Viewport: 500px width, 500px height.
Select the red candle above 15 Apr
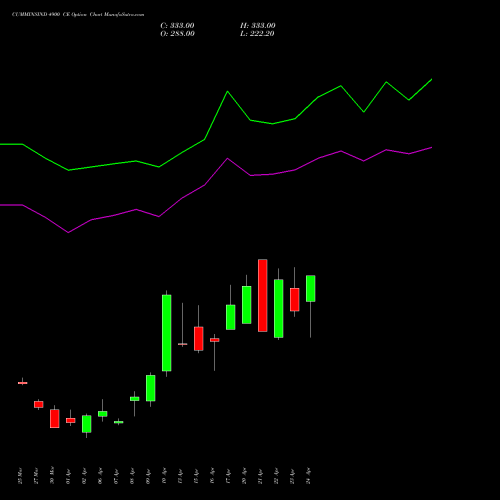point(199,339)
